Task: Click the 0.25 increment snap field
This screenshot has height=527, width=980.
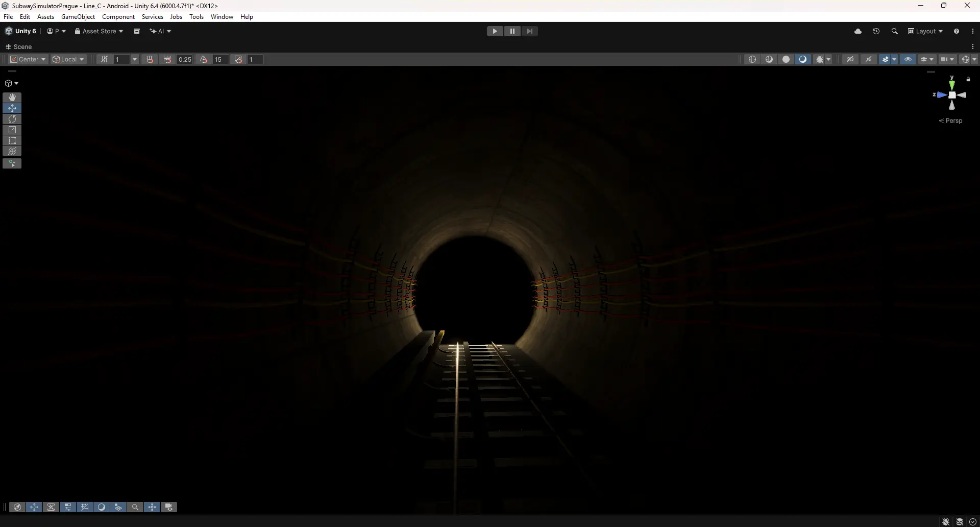Action: [x=184, y=59]
